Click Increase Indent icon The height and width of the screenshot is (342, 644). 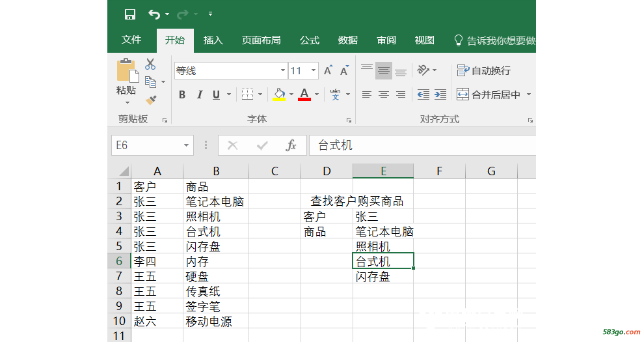click(440, 95)
